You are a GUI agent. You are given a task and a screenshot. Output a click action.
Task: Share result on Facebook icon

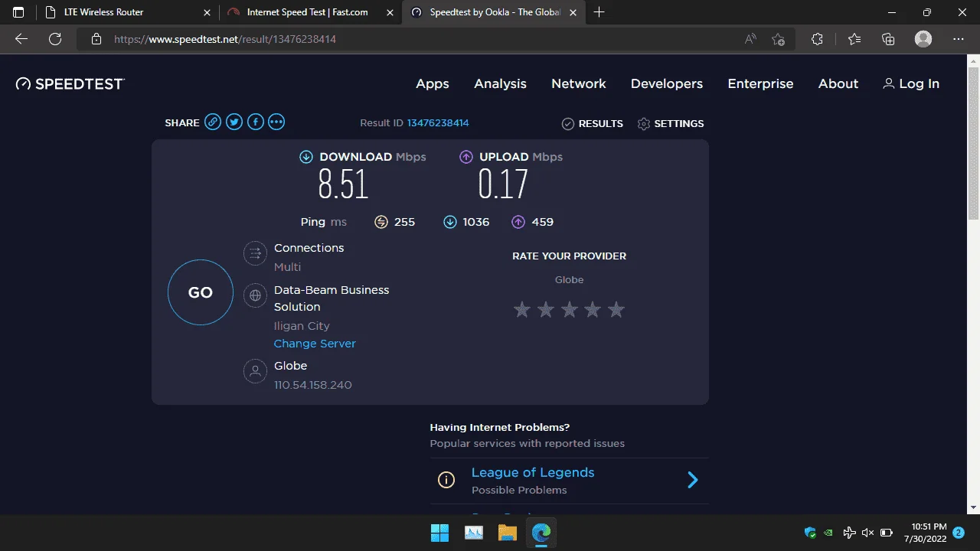(x=256, y=122)
